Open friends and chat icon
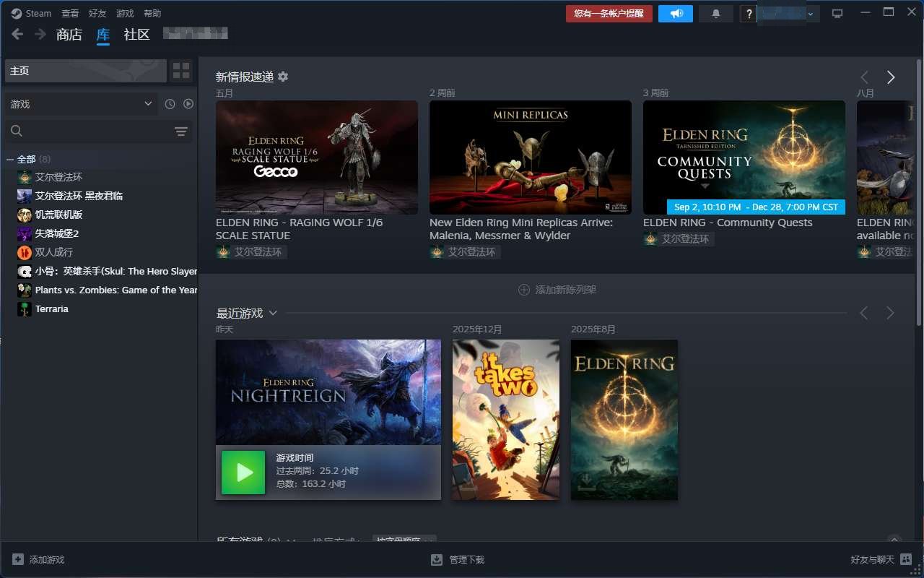Image resolution: width=924 pixels, height=578 pixels. pos(905,559)
